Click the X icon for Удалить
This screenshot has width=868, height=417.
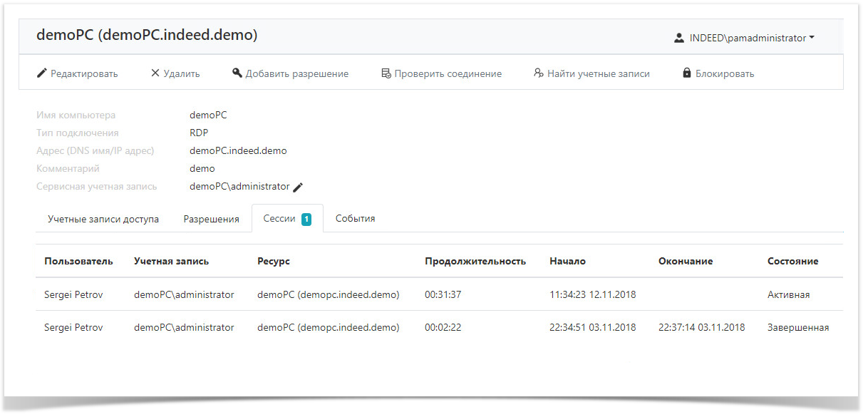155,73
